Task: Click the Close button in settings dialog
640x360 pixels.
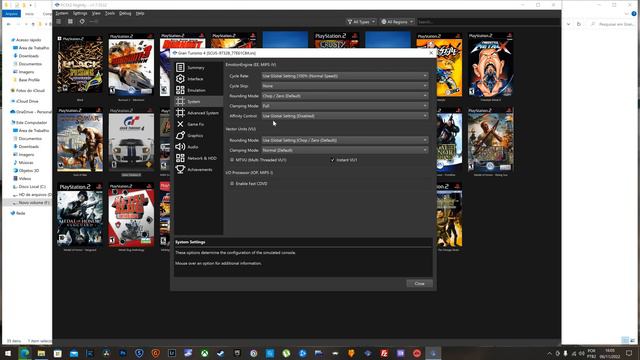Action: 419,283
